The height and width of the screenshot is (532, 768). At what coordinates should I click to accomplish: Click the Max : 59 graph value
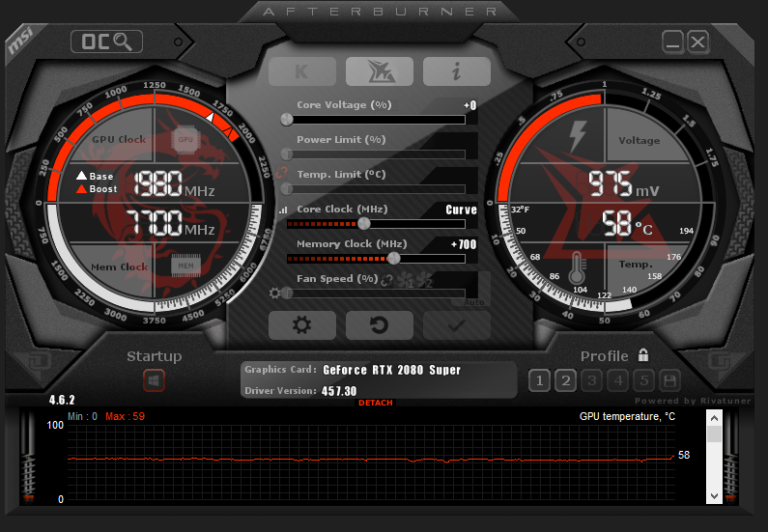pyautogui.click(x=125, y=416)
